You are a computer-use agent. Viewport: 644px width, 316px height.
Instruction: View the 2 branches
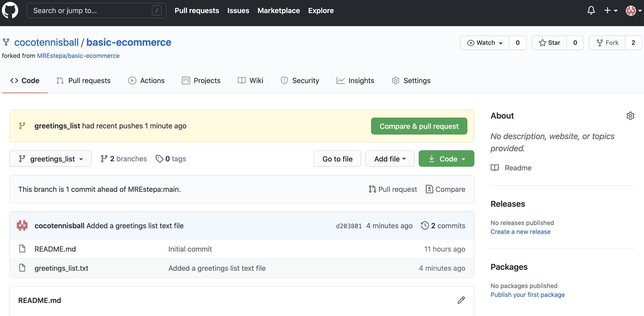point(124,158)
